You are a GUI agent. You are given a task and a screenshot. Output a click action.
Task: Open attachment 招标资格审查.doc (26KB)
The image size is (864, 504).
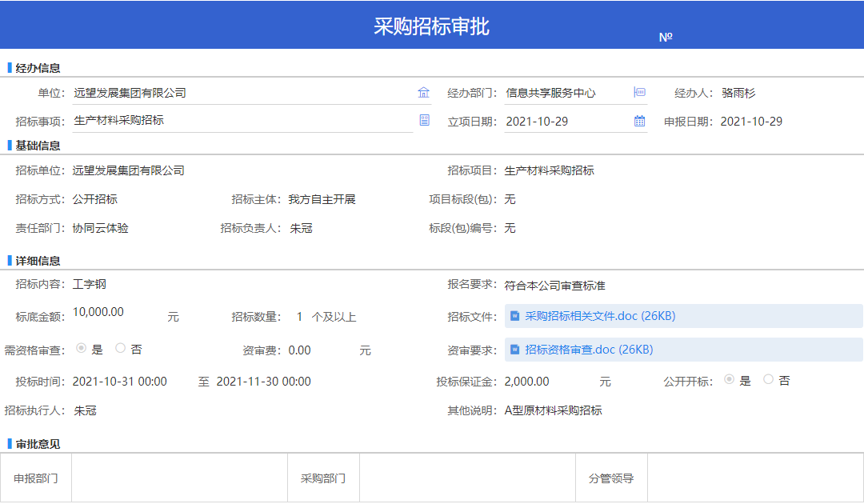point(589,350)
